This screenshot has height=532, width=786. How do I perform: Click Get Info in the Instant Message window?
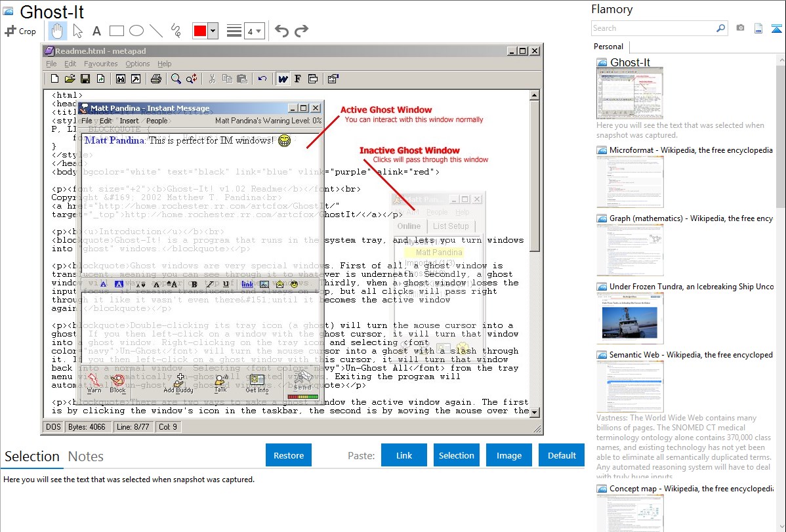pyautogui.click(x=257, y=384)
